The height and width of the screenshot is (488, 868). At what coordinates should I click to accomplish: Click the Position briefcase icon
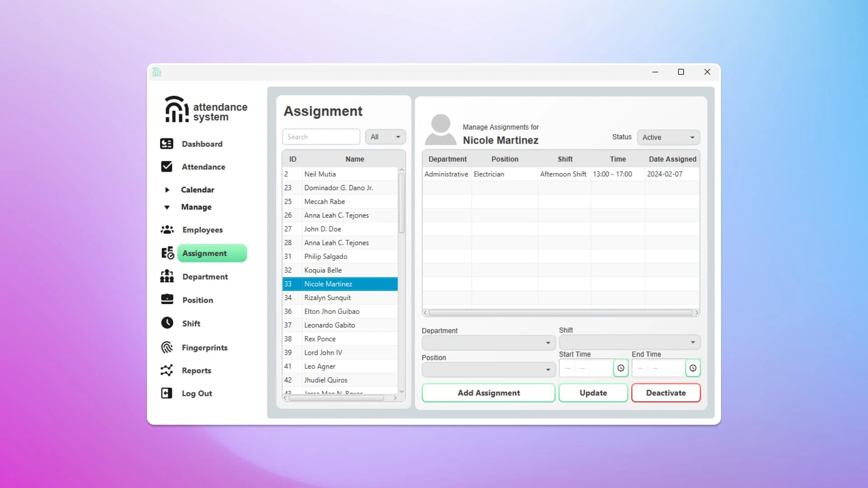[x=167, y=300]
